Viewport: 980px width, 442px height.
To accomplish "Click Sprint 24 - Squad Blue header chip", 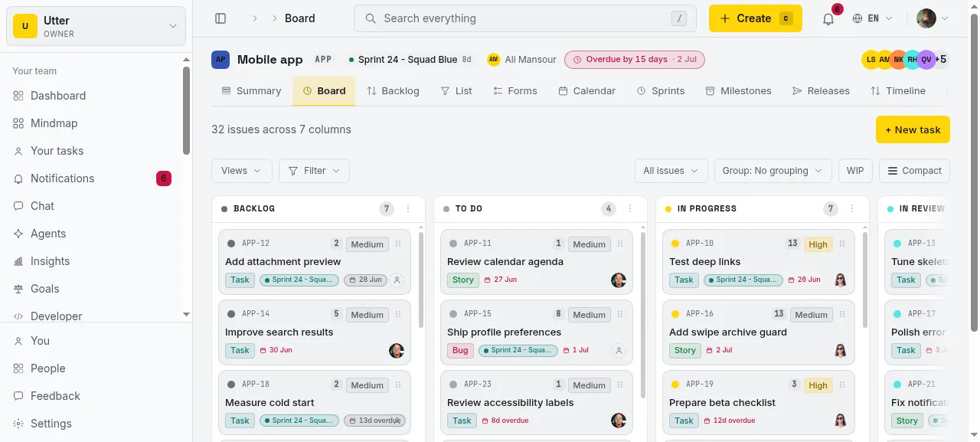I will click(410, 60).
